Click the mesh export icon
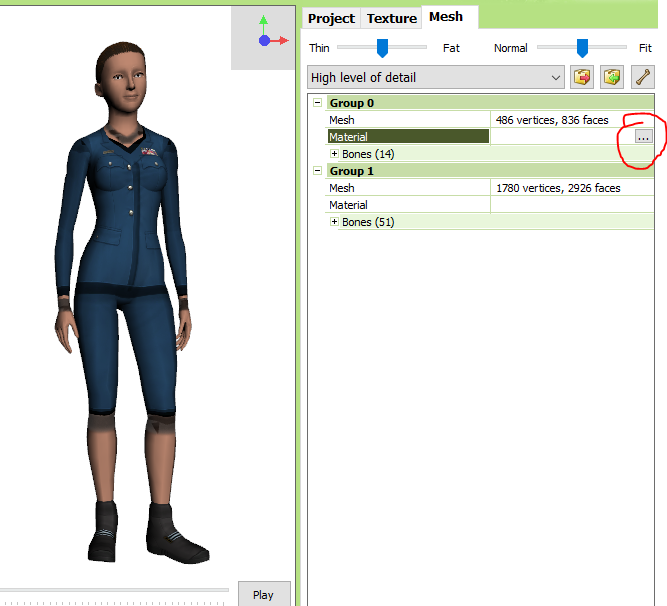 581,77
